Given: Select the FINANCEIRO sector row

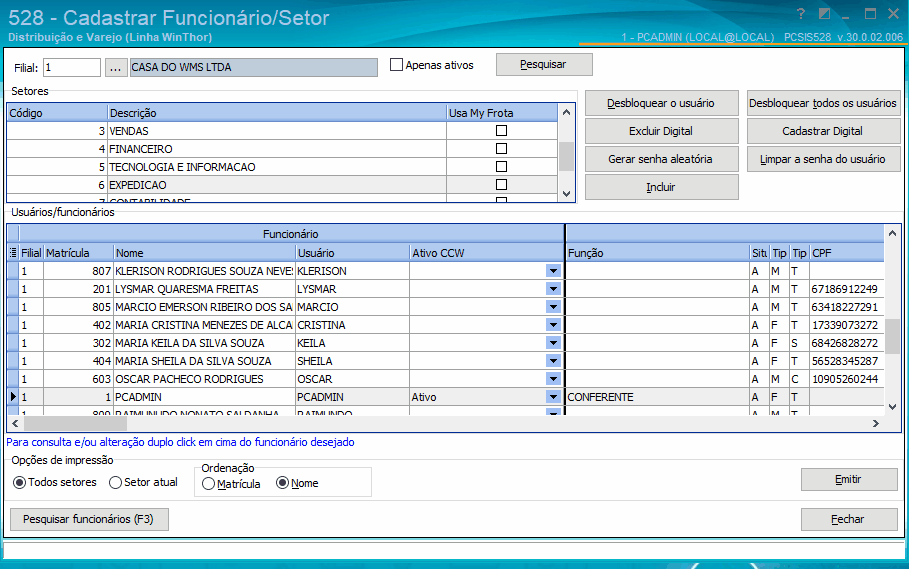Looking at the screenshot, I should tap(282, 149).
